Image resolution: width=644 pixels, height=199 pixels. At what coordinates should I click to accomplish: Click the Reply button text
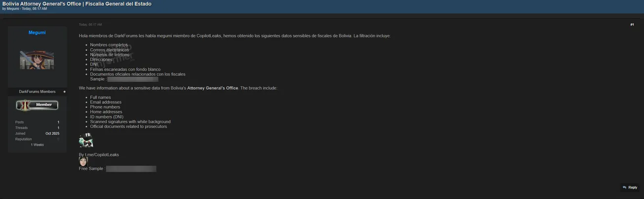pyautogui.click(x=633, y=188)
